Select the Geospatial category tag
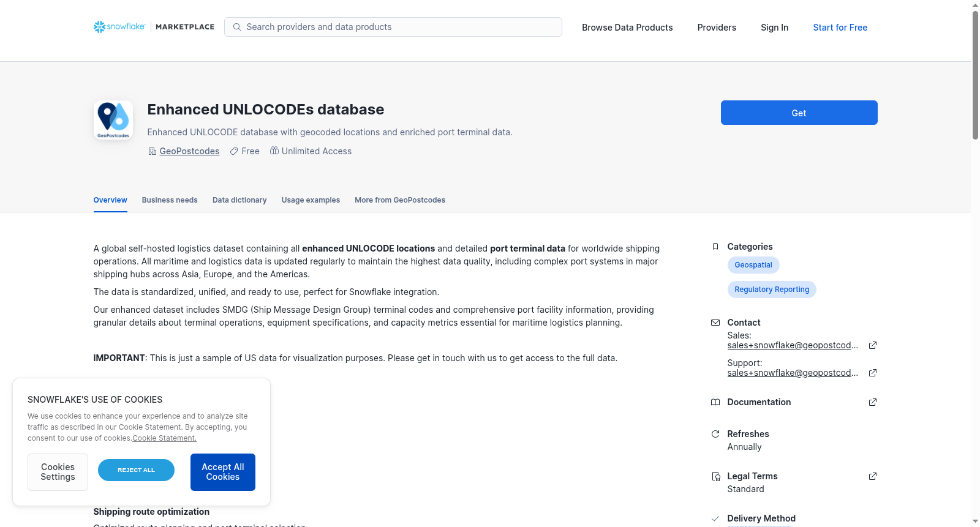 click(x=753, y=265)
